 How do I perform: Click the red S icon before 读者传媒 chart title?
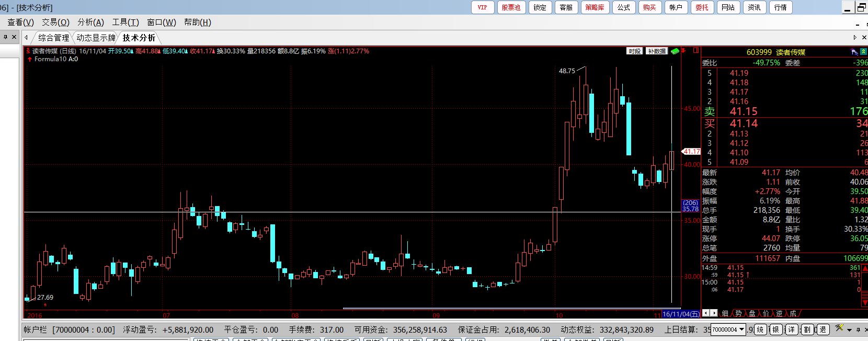point(28,51)
